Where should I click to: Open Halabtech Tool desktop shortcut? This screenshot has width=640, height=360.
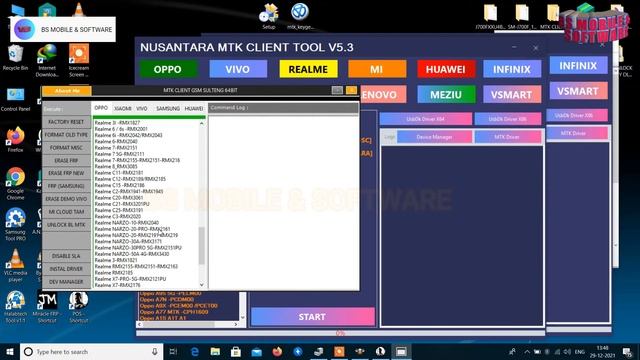pos(16,307)
